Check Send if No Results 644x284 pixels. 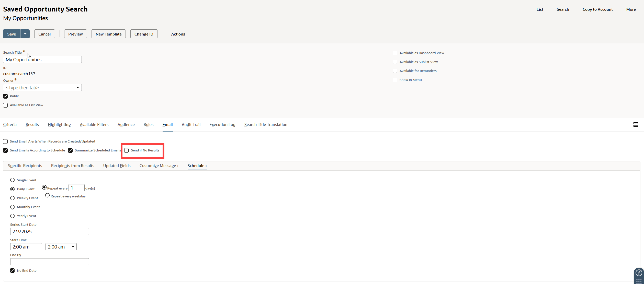pos(127,150)
